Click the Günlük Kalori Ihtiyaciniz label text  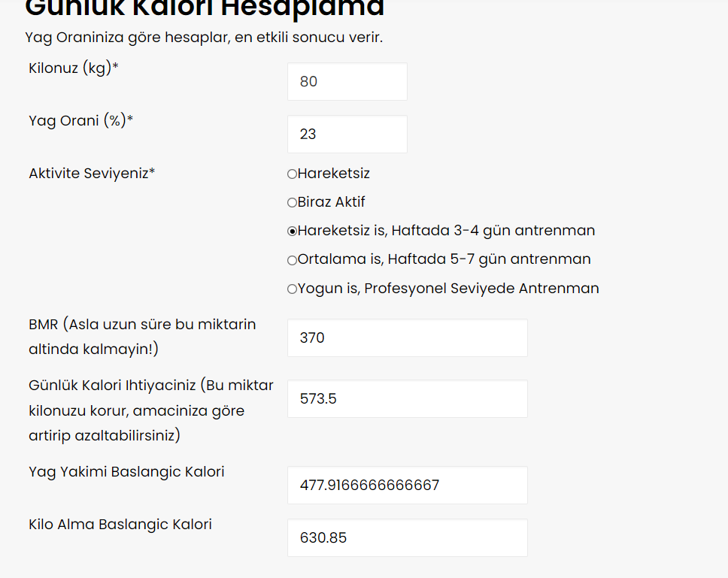pyautogui.click(x=150, y=410)
